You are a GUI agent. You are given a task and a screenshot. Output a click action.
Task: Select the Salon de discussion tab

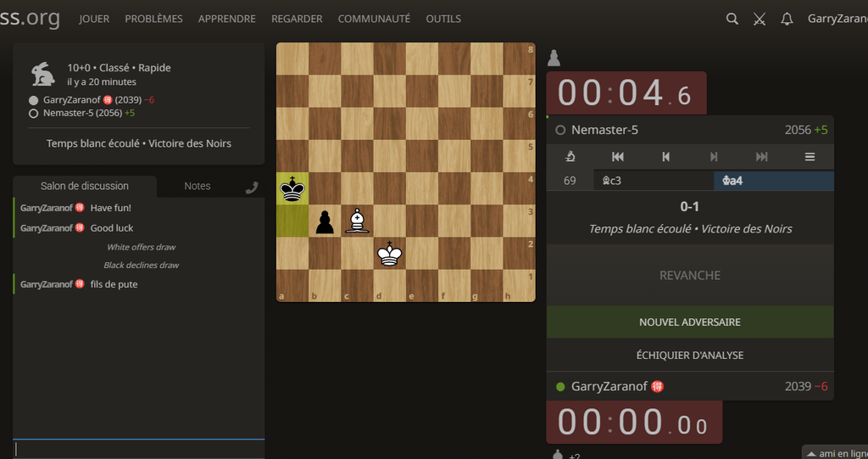tap(85, 186)
